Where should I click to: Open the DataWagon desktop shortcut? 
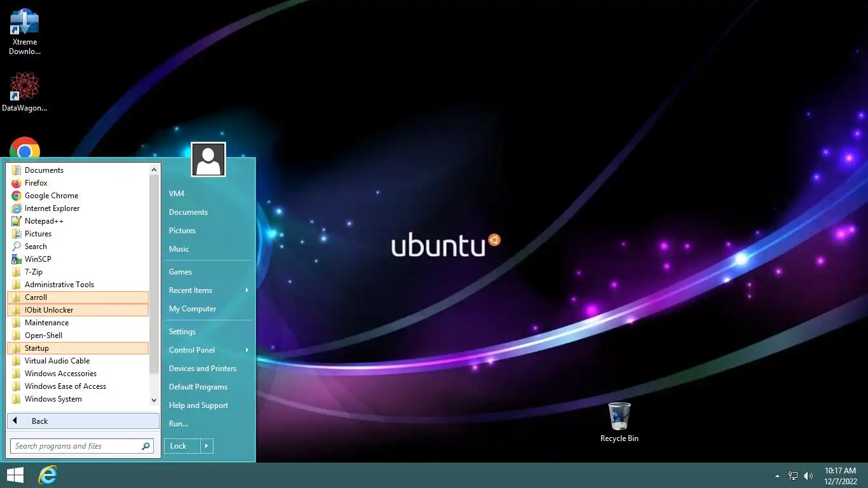click(25, 93)
